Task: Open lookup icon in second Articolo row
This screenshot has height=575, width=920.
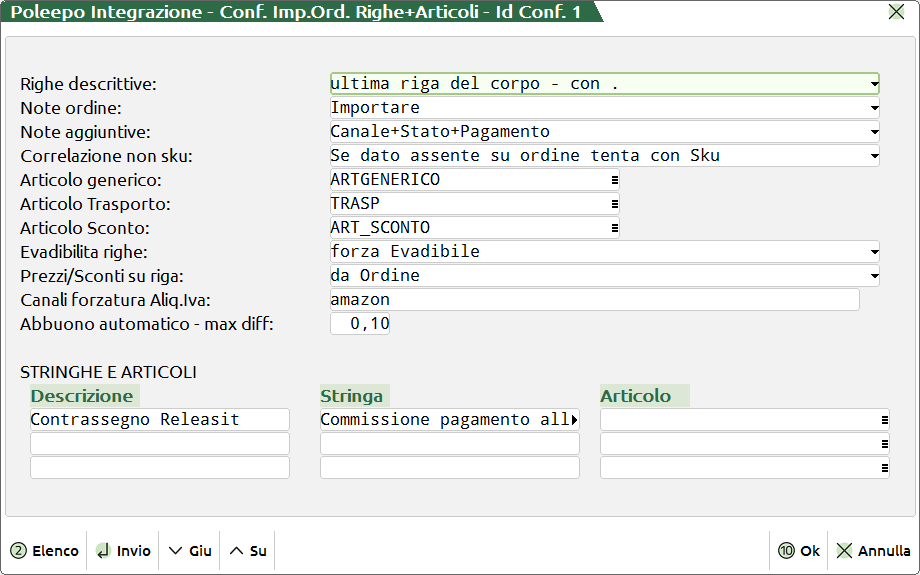Action: [x=884, y=444]
